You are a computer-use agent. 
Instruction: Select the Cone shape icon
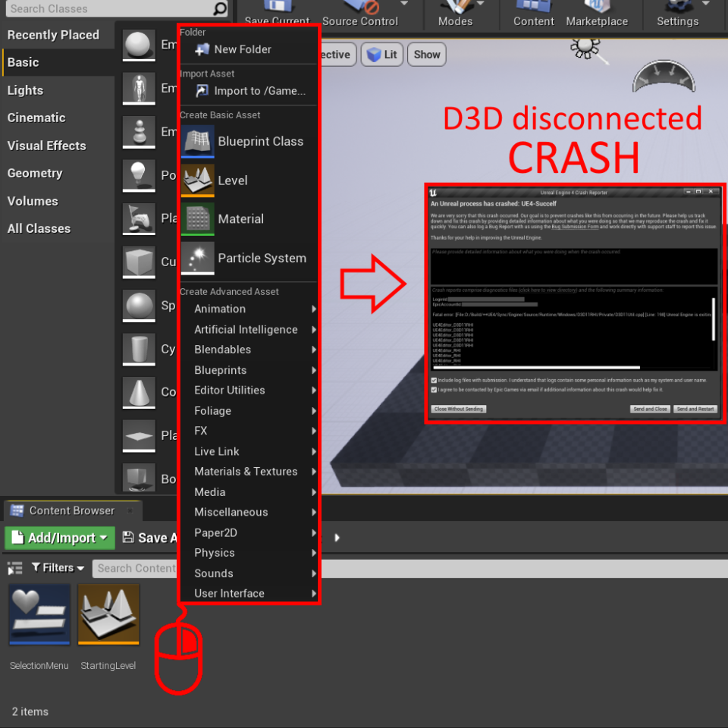tap(139, 392)
